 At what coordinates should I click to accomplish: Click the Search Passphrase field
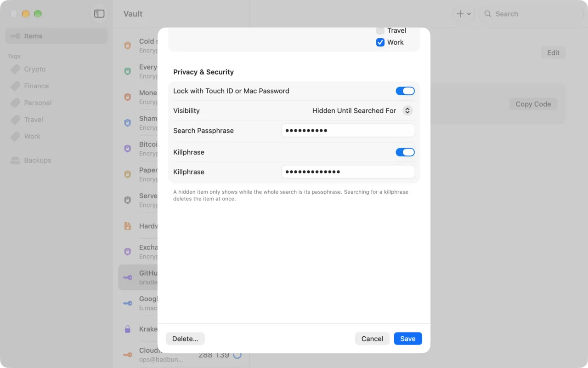pos(348,131)
